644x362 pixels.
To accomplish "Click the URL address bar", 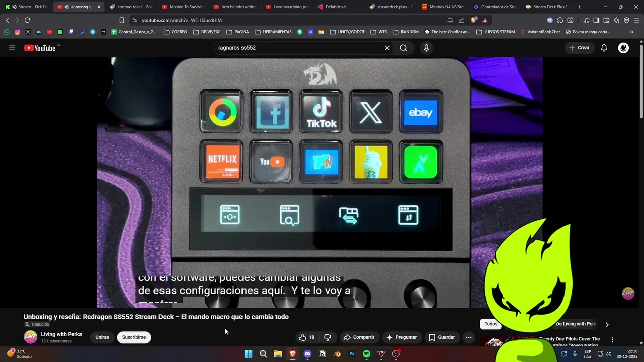I will tap(287, 20).
